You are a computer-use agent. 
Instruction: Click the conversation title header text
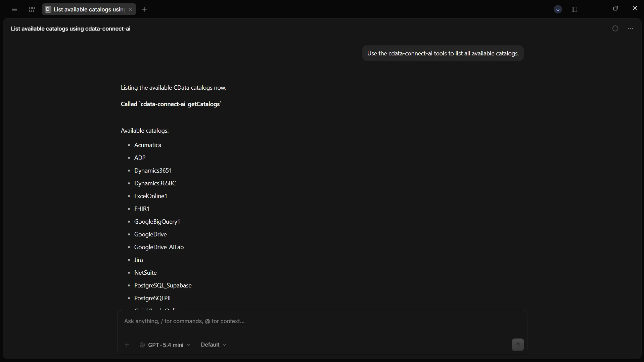pos(71,29)
